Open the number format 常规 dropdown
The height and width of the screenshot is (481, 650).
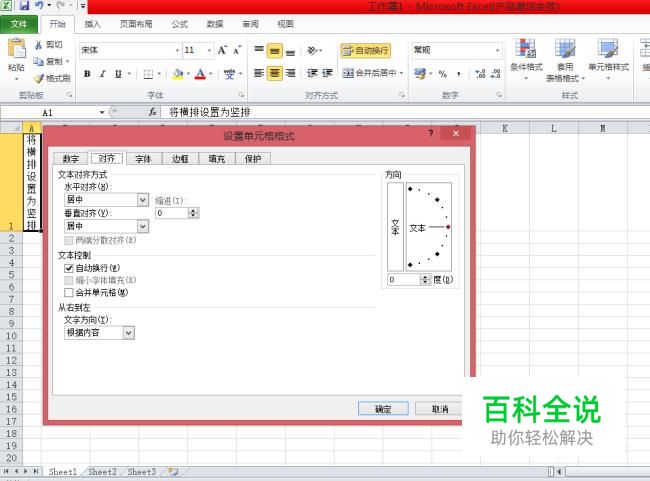pyautogui.click(x=497, y=51)
